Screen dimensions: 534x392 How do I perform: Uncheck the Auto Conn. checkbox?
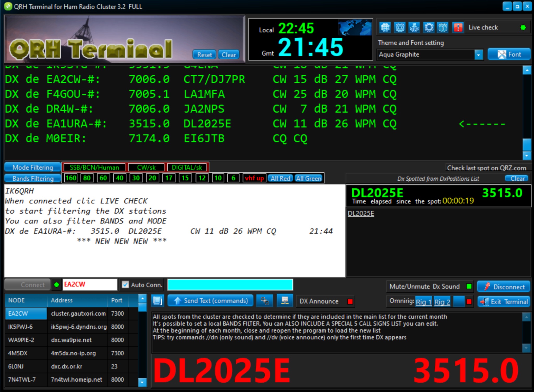tap(125, 285)
